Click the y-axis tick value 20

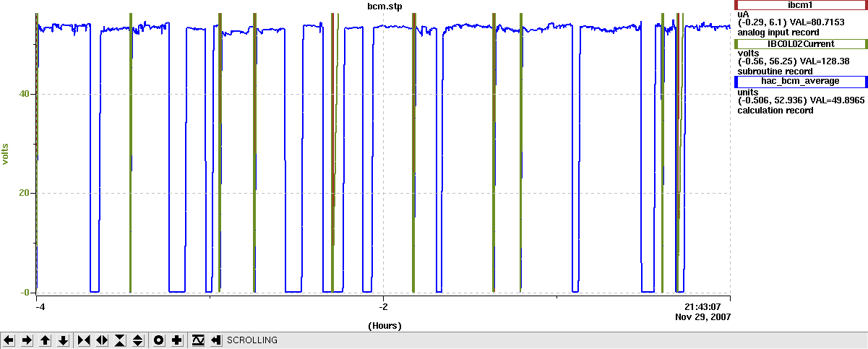[23, 193]
